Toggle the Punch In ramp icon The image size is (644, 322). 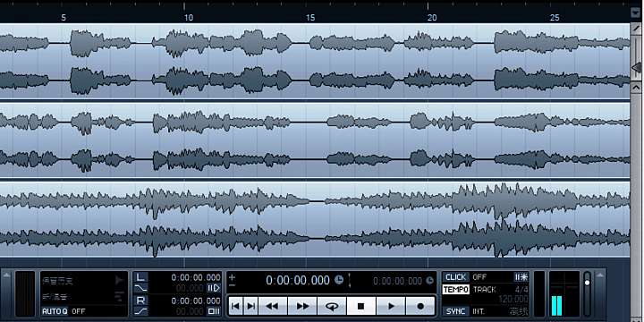(x=140, y=287)
